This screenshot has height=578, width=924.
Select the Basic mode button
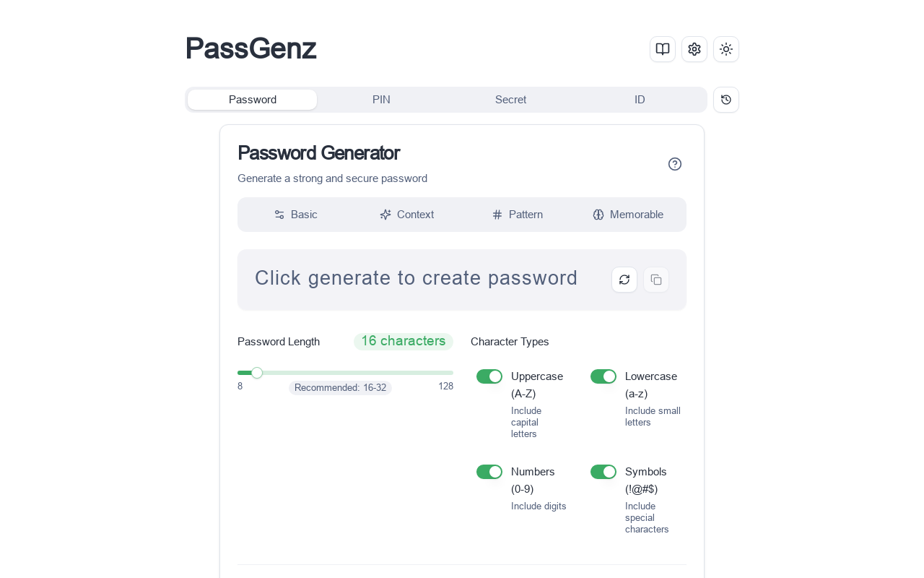295,215
